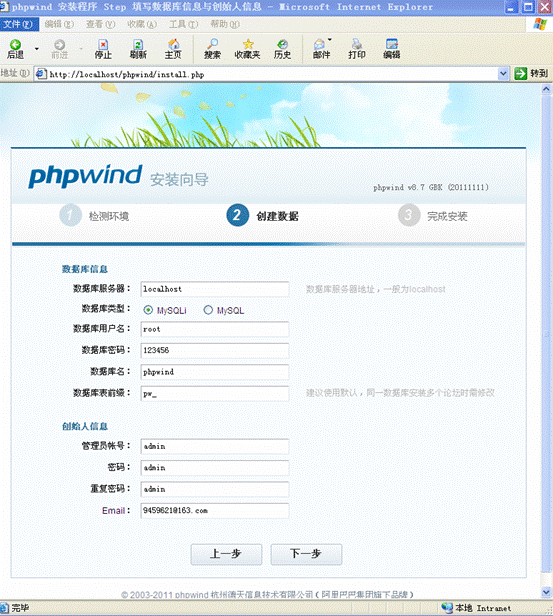
Task: Click step 3 完成安装 indicator
Action: tap(433, 215)
